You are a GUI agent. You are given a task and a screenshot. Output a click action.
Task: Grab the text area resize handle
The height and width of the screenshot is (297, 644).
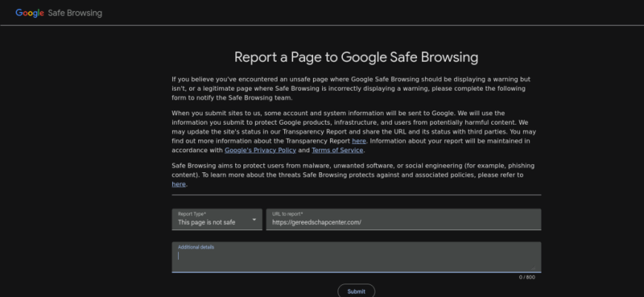537,268
